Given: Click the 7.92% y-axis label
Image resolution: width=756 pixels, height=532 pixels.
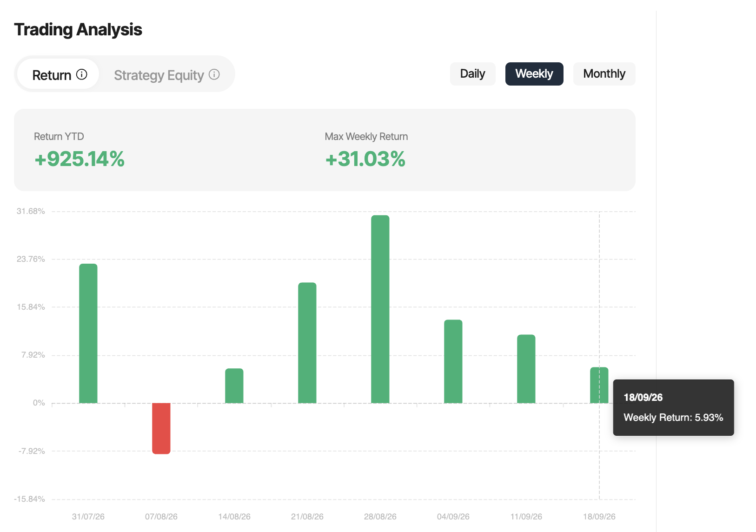Looking at the screenshot, I should pos(33,355).
